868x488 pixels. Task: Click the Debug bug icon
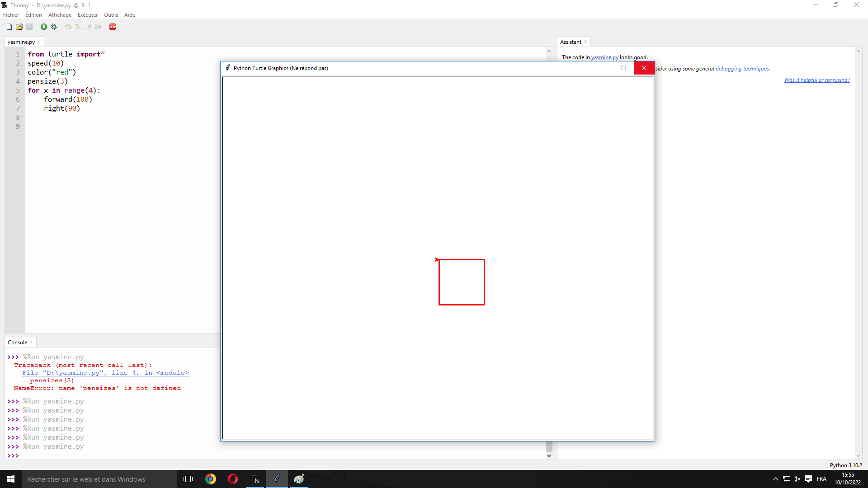pyautogui.click(x=54, y=27)
